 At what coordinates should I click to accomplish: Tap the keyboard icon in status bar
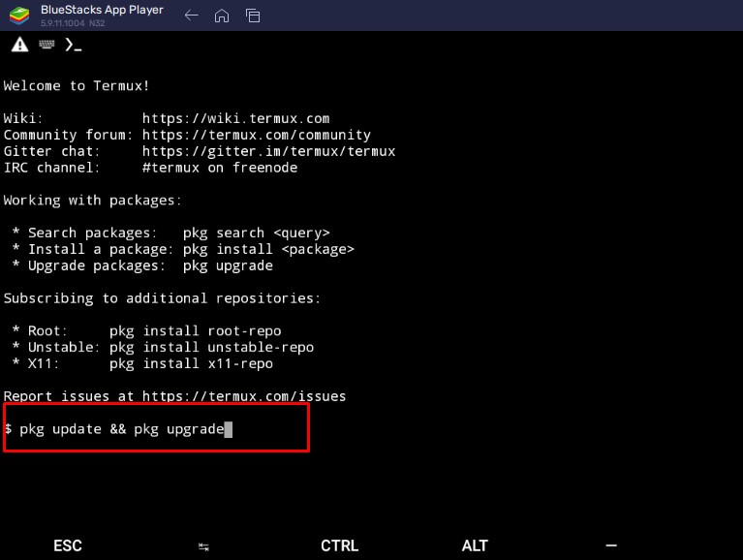[46, 45]
